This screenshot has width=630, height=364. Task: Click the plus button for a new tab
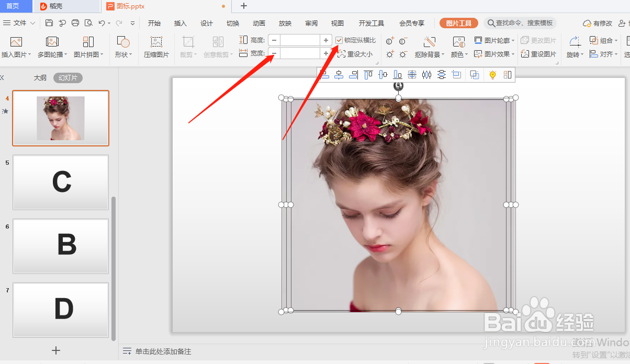[243, 6]
